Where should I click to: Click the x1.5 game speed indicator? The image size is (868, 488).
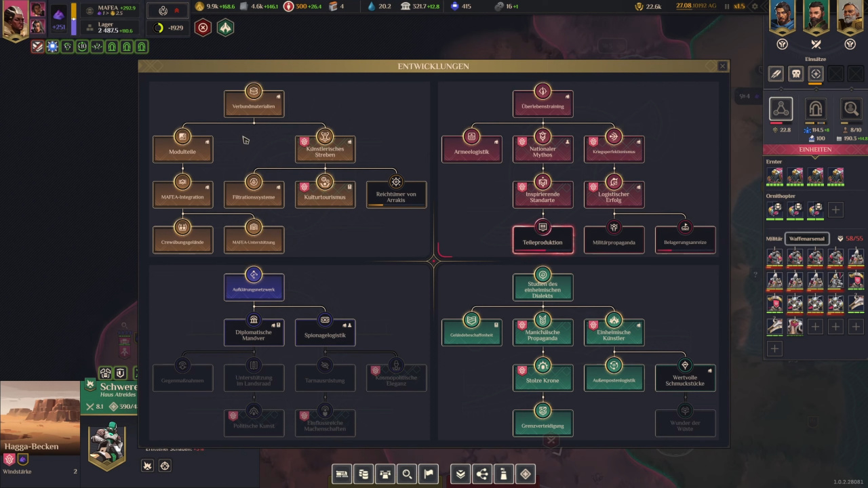[x=739, y=6]
